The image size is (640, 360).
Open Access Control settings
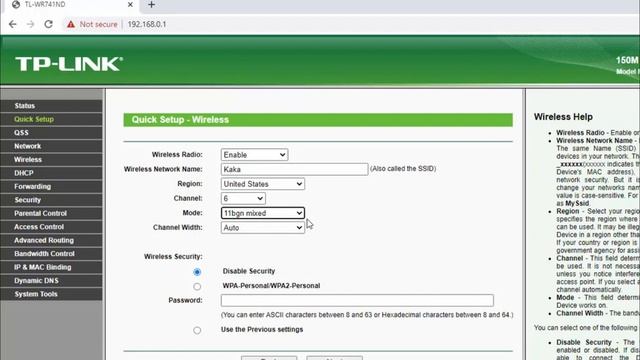(51, 227)
